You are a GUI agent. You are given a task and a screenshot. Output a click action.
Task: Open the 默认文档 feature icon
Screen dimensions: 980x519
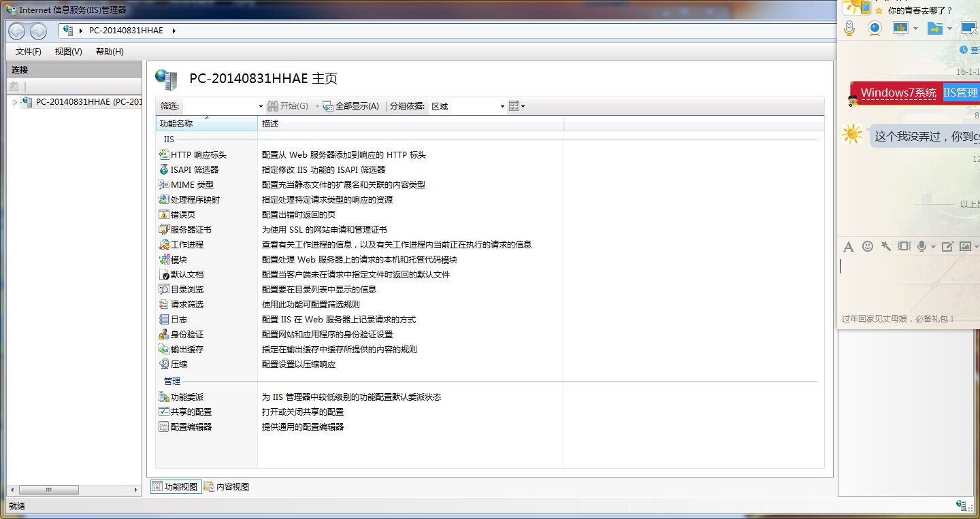pyautogui.click(x=163, y=275)
